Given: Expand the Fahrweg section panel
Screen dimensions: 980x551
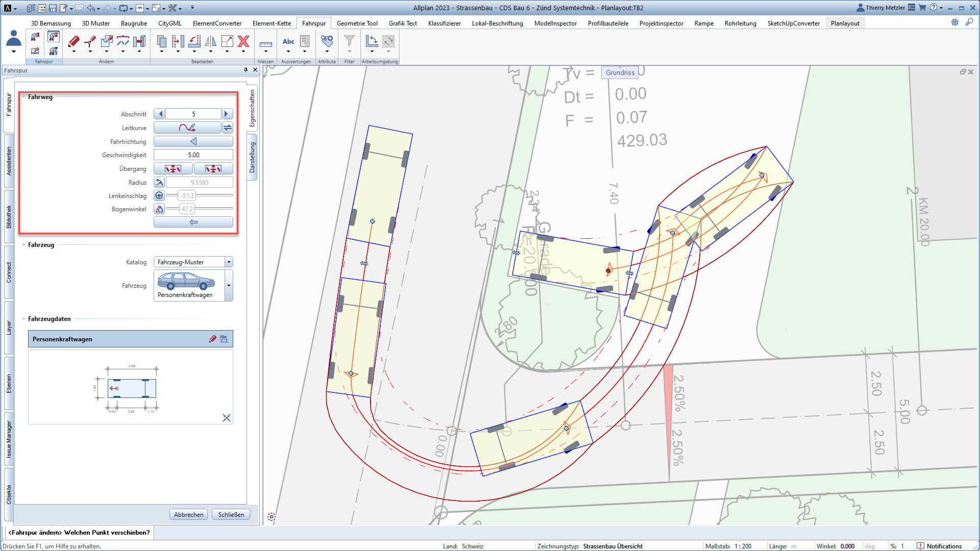Looking at the screenshot, I should click(x=24, y=96).
